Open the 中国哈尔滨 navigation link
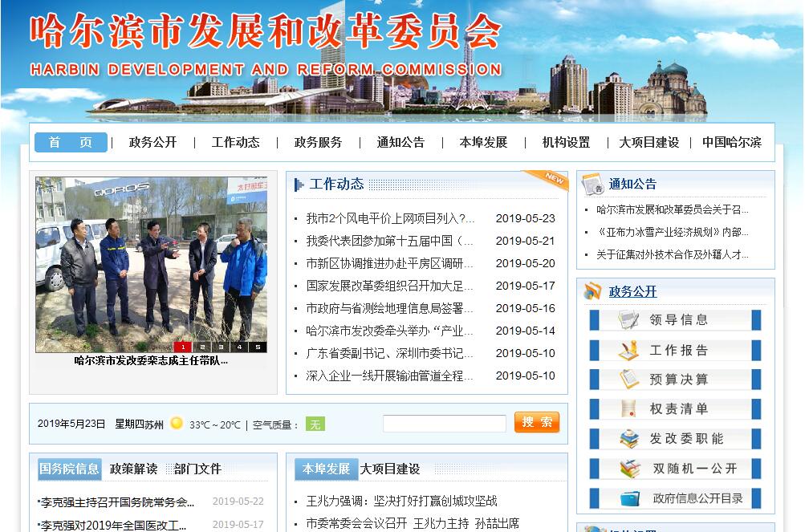805x532 pixels. click(x=732, y=142)
